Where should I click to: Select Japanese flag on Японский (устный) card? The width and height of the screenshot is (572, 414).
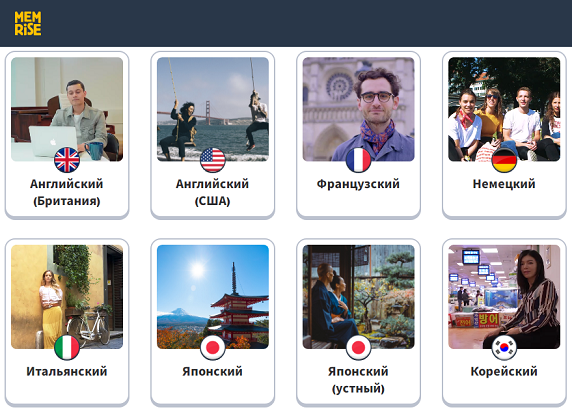(359, 347)
